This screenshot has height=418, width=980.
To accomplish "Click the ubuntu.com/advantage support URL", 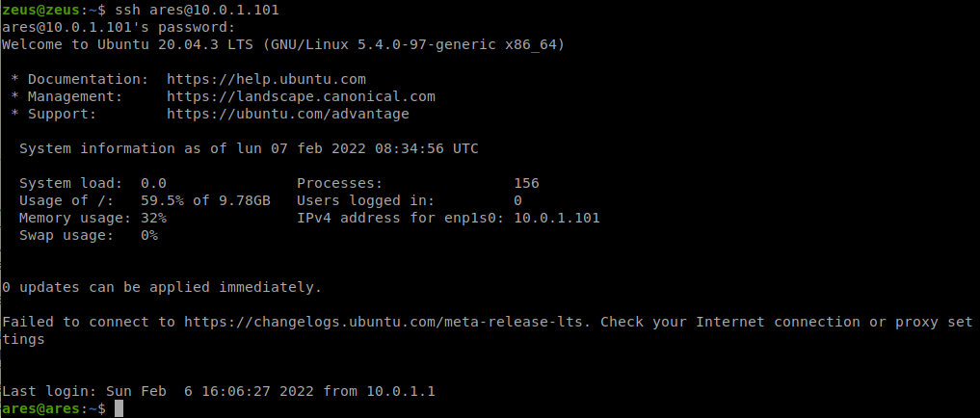I will click(288, 115).
